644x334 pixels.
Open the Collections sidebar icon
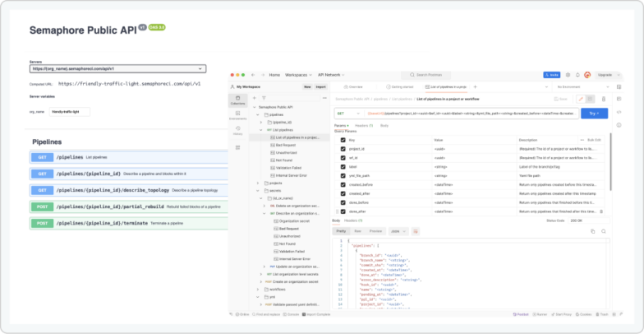237,100
